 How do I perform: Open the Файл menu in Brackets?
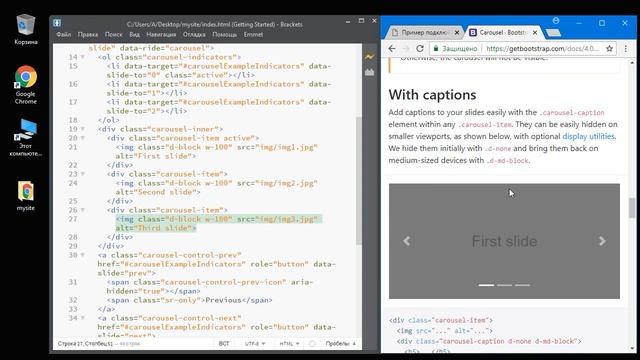[x=64, y=35]
